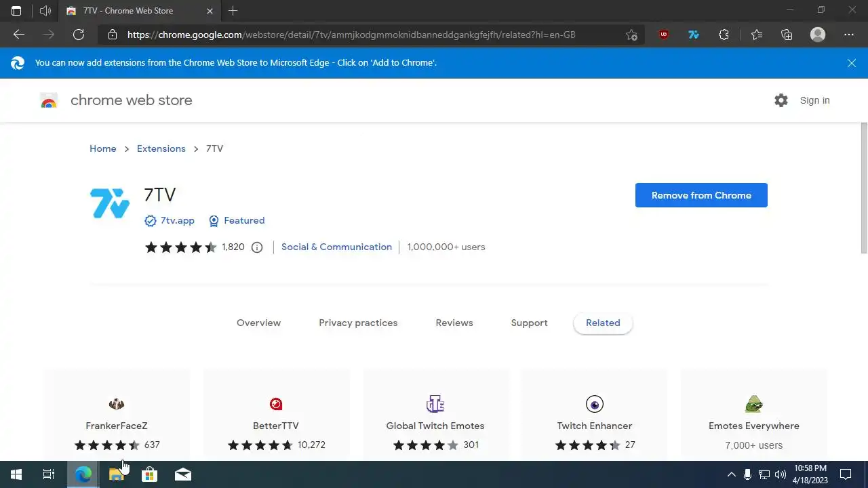Image resolution: width=868 pixels, height=488 pixels.
Task: Select Global Twitch Emotes icon
Action: click(435, 404)
